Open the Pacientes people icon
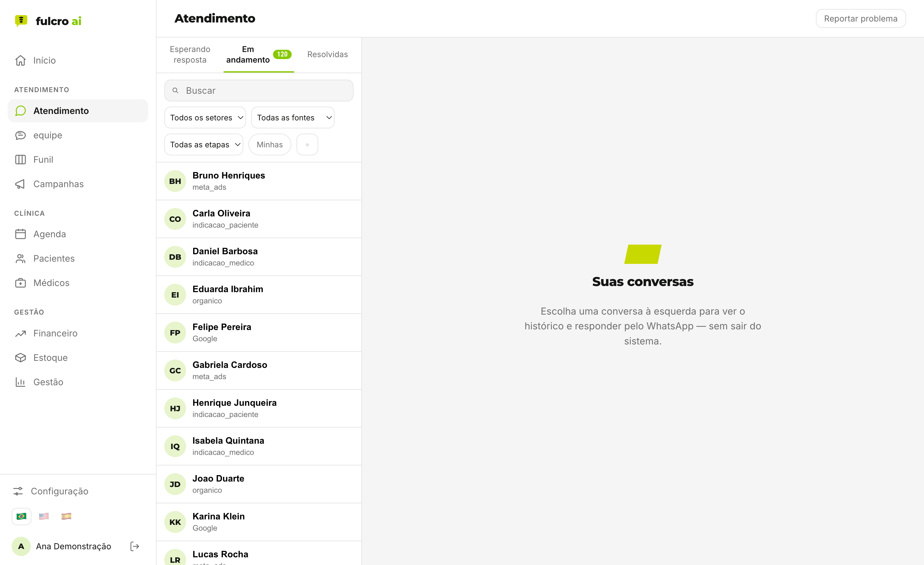The width and height of the screenshot is (924, 565). 21,258
